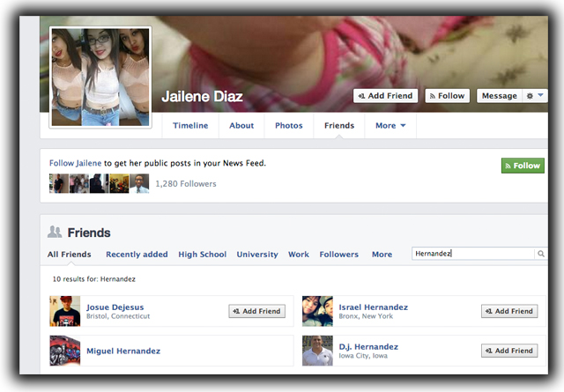Image resolution: width=564 pixels, height=392 pixels.
Task: Open the About tab
Action: 241,126
